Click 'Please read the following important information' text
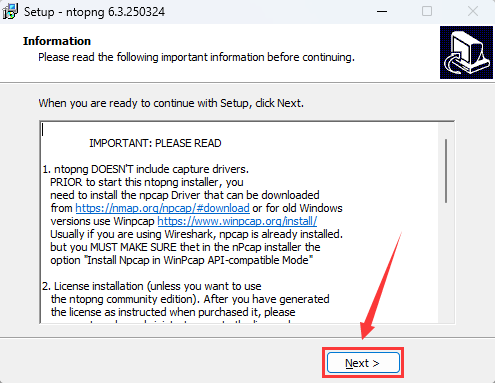The image size is (495, 383). point(196,57)
